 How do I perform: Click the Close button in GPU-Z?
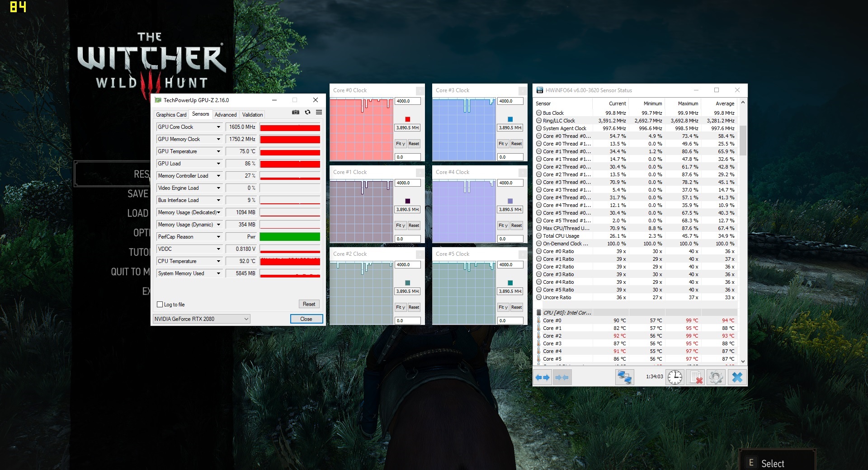tap(306, 319)
